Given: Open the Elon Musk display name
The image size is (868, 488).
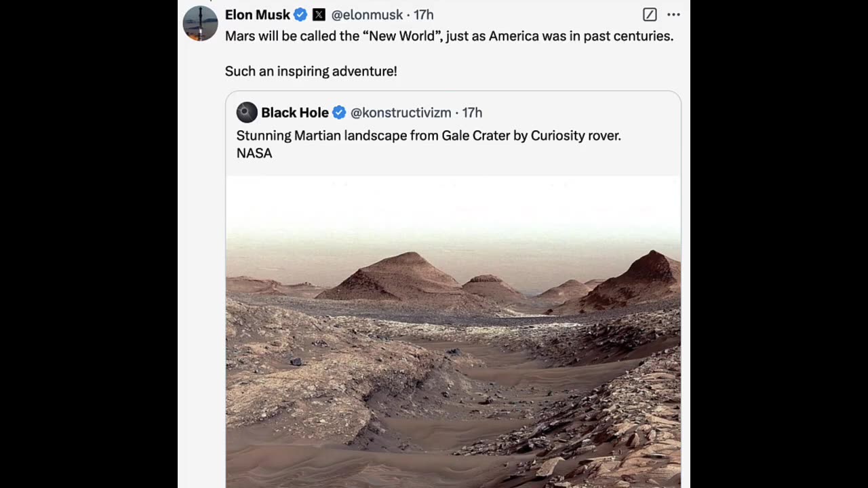Looking at the screenshot, I should (x=257, y=15).
